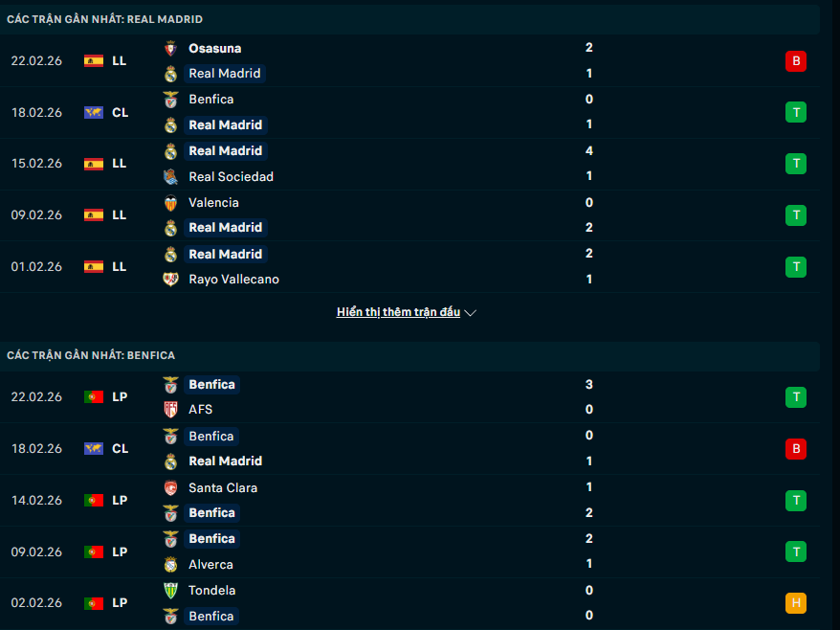840x630 pixels.
Task: Click the AFS club crest icon
Action: (170, 410)
